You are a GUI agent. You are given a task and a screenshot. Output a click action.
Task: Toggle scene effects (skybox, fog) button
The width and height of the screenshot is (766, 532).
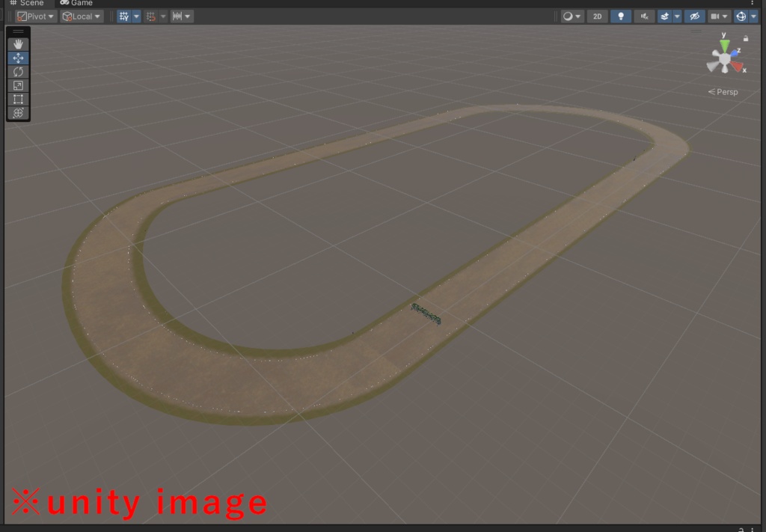(x=664, y=16)
